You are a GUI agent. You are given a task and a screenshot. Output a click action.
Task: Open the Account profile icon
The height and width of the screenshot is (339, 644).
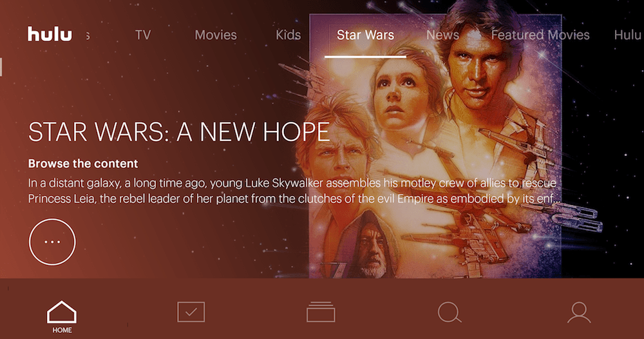(579, 313)
